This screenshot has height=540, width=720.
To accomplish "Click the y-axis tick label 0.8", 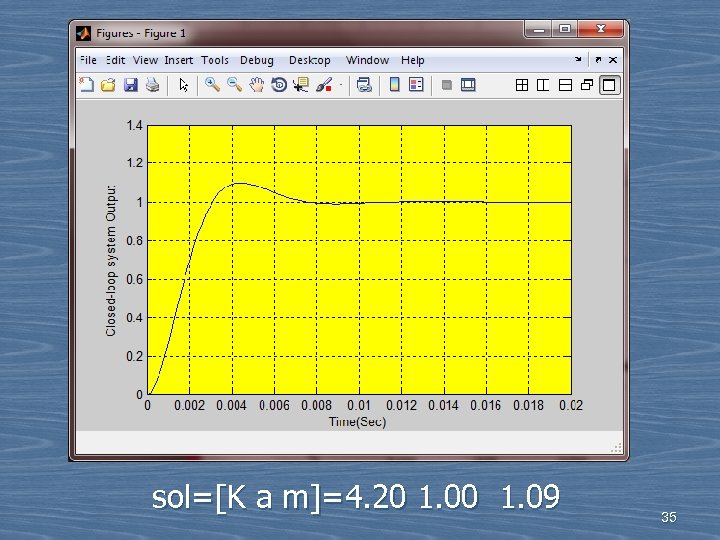I will point(135,241).
